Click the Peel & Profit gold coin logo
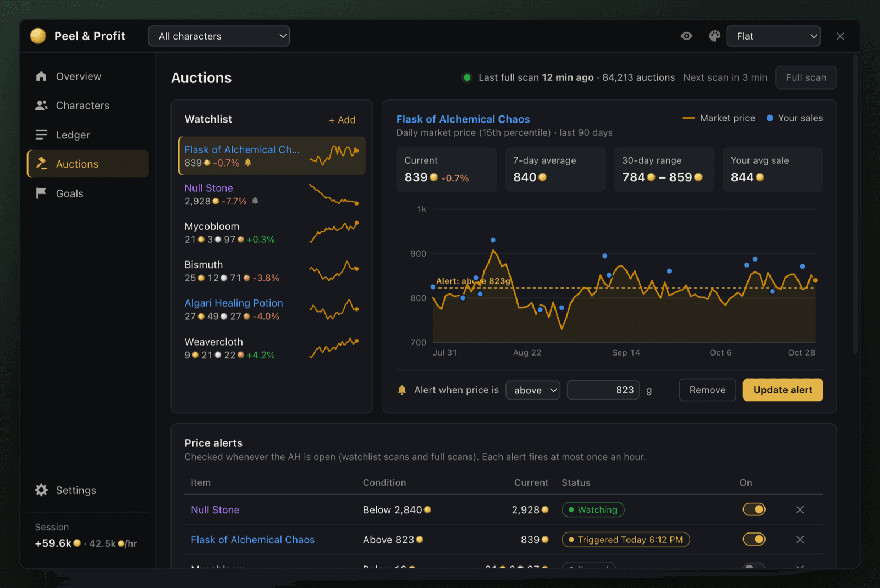 point(38,36)
